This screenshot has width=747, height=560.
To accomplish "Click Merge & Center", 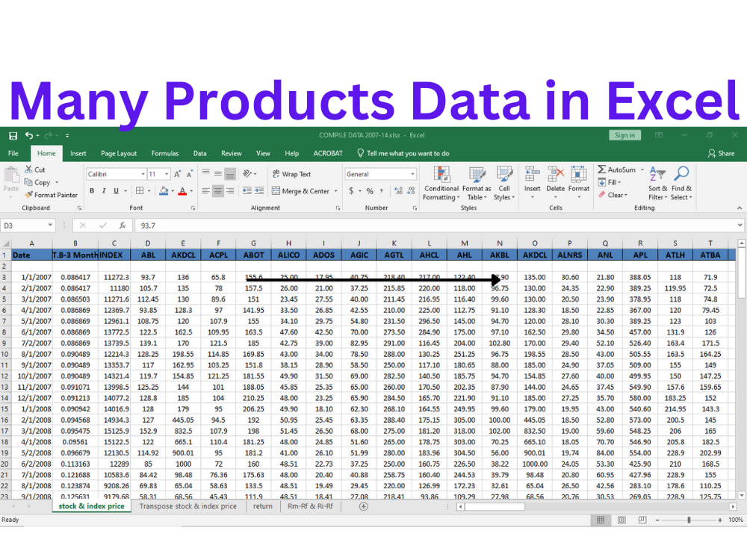I will tap(300, 191).
